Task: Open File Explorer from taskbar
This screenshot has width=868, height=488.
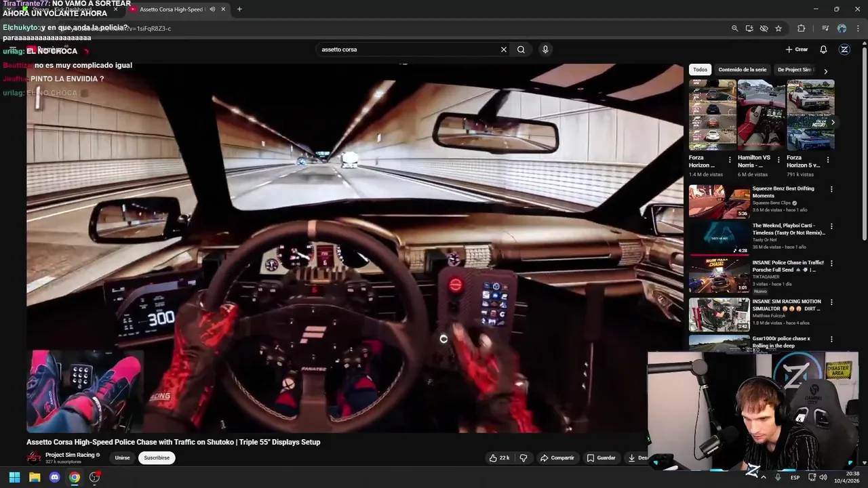Action: pyautogui.click(x=35, y=477)
